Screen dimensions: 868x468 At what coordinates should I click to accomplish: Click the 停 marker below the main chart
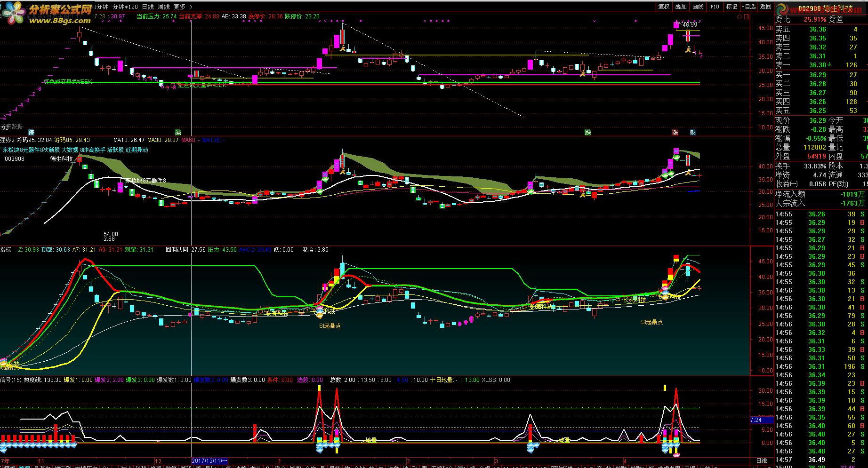tap(32, 132)
